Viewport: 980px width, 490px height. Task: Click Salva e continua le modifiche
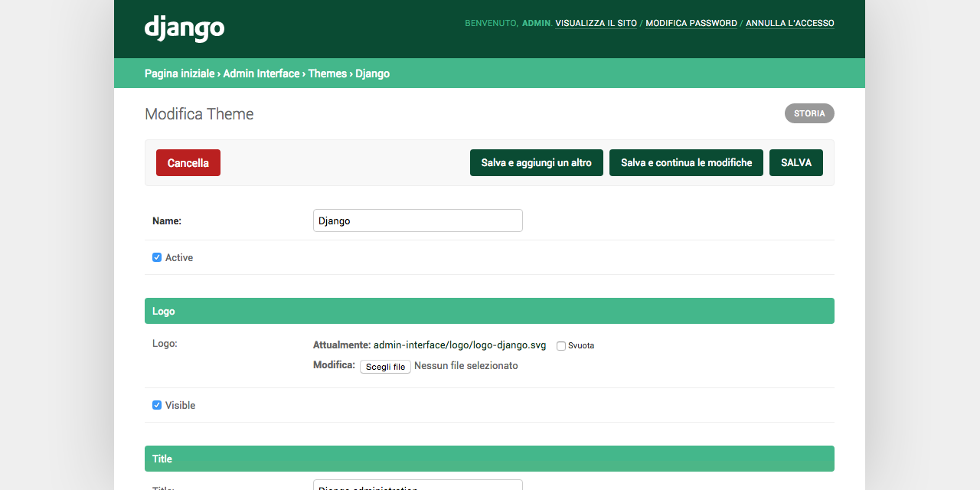(686, 162)
